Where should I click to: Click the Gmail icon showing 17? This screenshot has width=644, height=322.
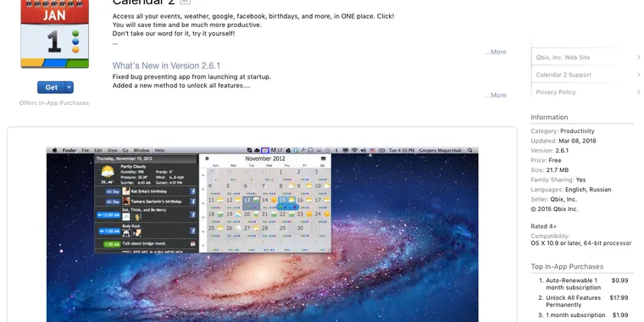pos(276,150)
